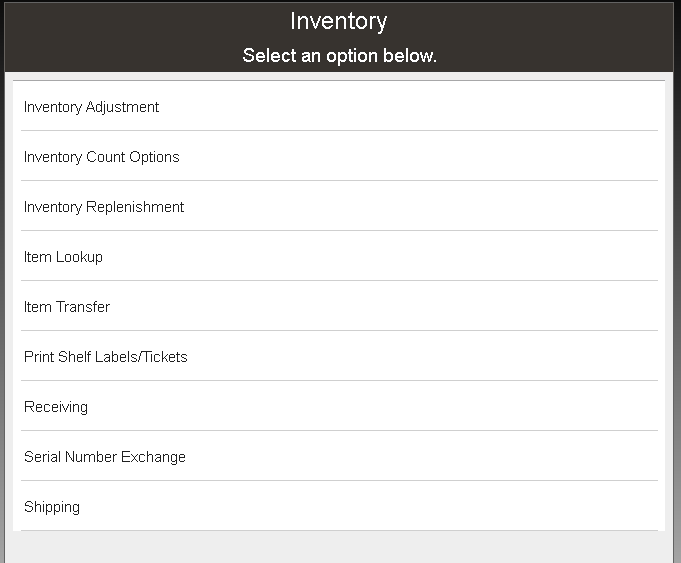
Task: Click the empty gray area below Shipping
Action: 338,547
